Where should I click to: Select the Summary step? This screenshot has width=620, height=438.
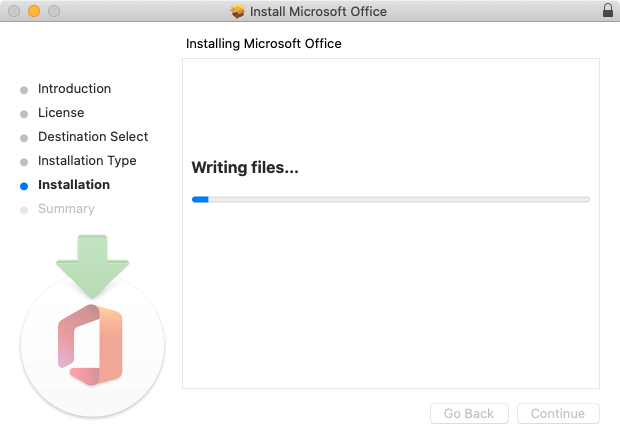pos(66,209)
